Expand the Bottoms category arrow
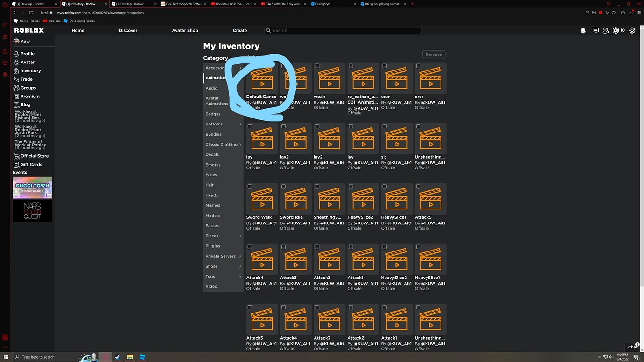Viewport: 644px width, 362px height. point(240,124)
